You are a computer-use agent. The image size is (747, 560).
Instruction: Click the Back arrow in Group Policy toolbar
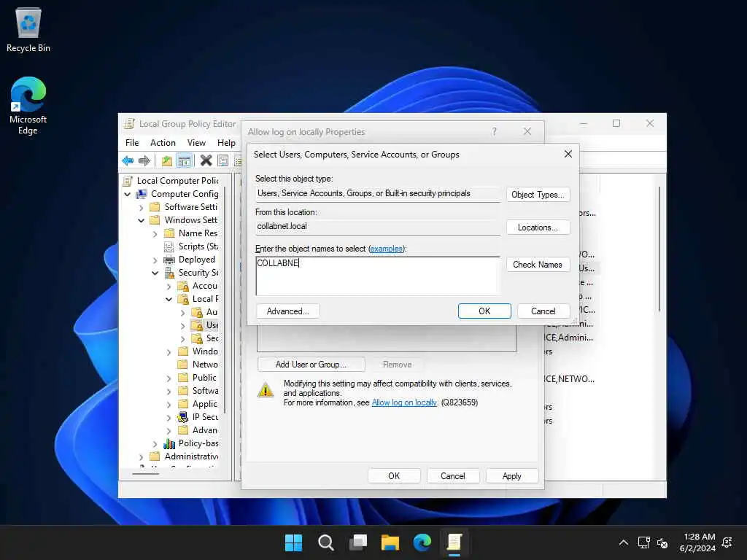point(128,160)
